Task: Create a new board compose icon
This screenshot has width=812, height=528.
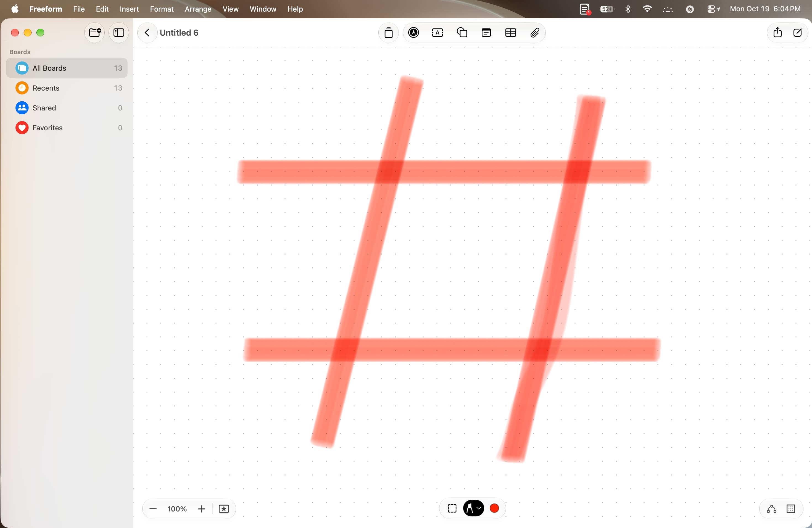Action: click(797, 33)
